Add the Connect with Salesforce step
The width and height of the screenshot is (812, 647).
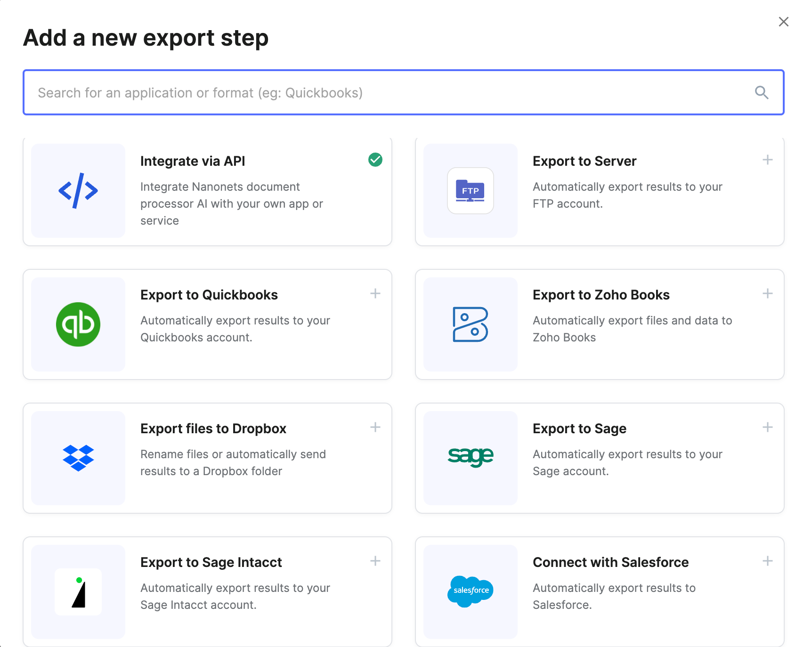coord(768,561)
